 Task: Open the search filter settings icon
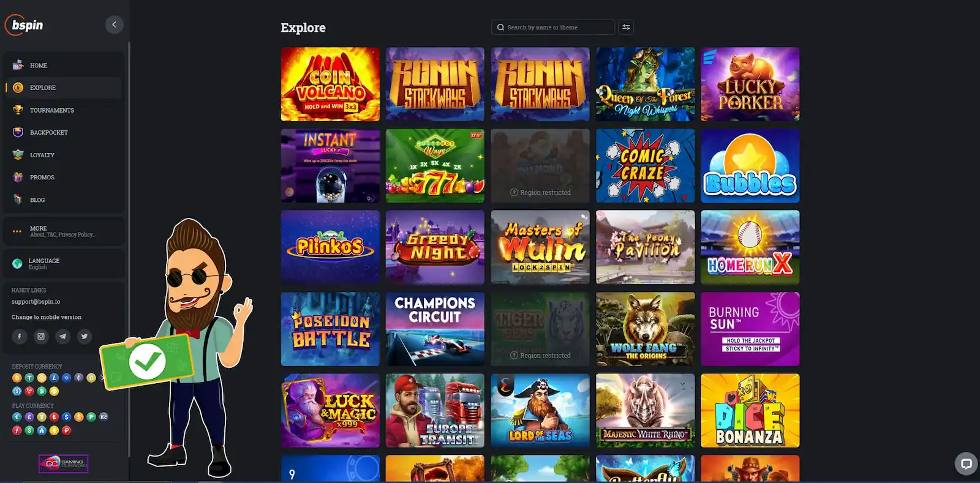click(626, 27)
